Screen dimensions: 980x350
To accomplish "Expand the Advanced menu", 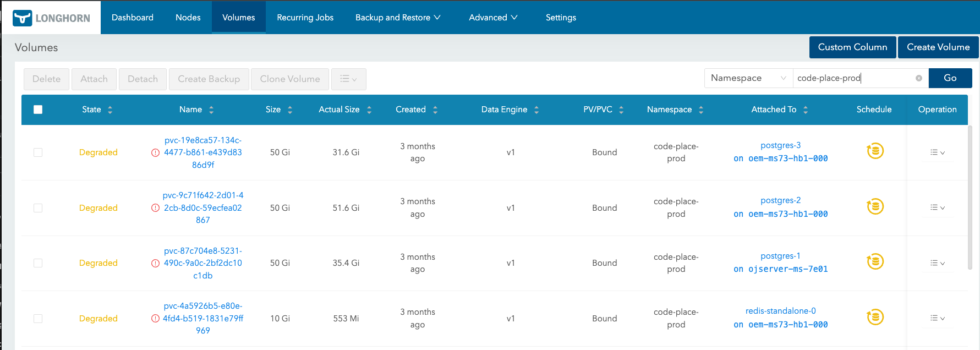I will pos(493,18).
